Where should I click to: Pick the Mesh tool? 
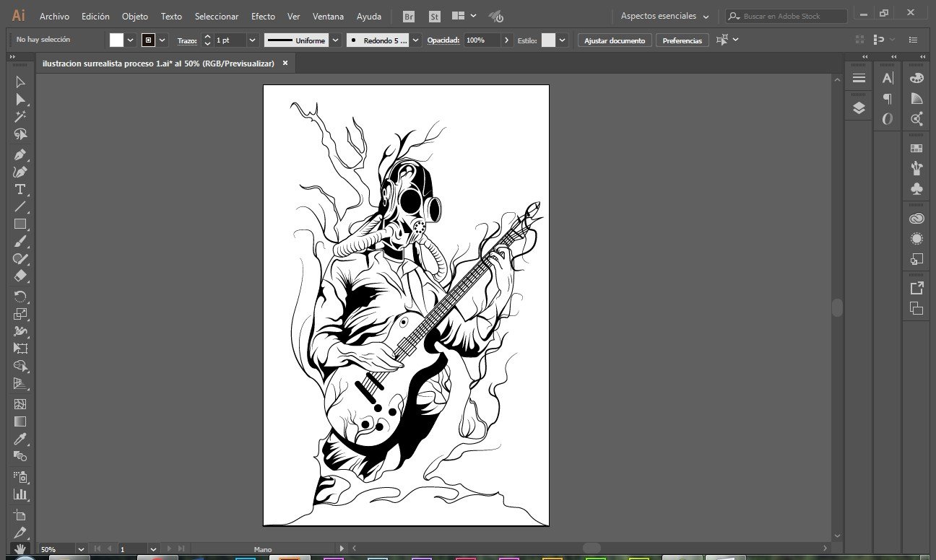click(20, 404)
